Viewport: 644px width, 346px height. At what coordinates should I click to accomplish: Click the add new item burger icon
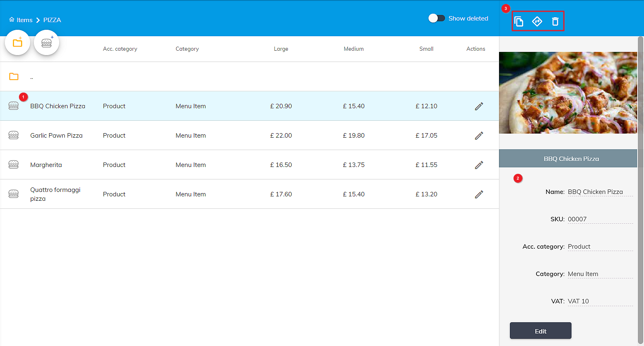point(47,43)
